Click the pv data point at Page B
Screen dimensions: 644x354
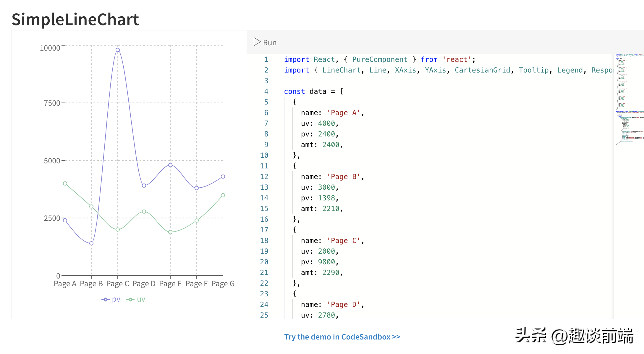[91, 243]
